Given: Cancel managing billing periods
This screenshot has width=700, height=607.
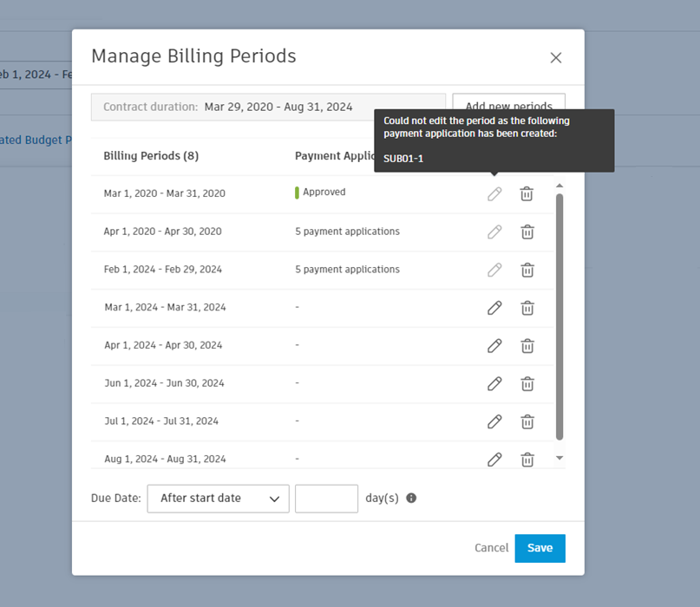Looking at the screenshot, I should (491, 548).
